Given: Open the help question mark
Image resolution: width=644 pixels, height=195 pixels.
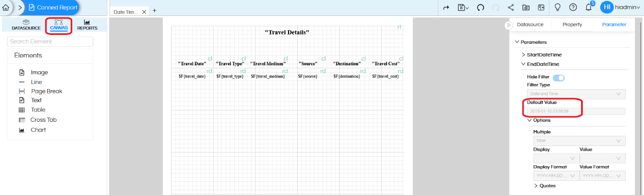Looking at the screenshot, I should pos(573,7).
